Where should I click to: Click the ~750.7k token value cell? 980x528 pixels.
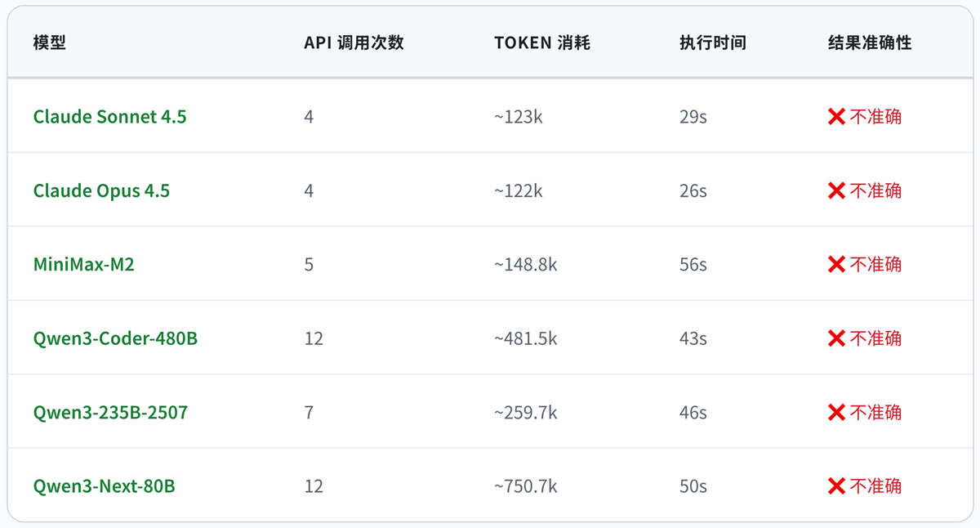(x=525, y=486)
